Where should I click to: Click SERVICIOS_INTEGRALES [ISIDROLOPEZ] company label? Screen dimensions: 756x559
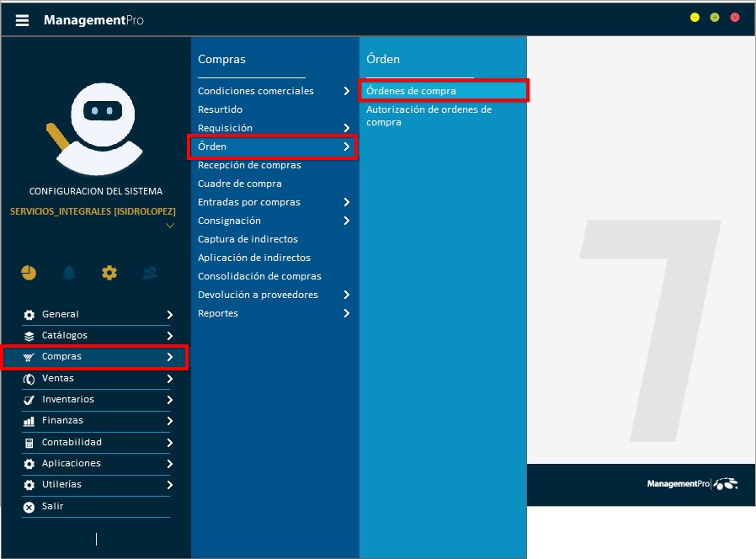click(93, 211)
